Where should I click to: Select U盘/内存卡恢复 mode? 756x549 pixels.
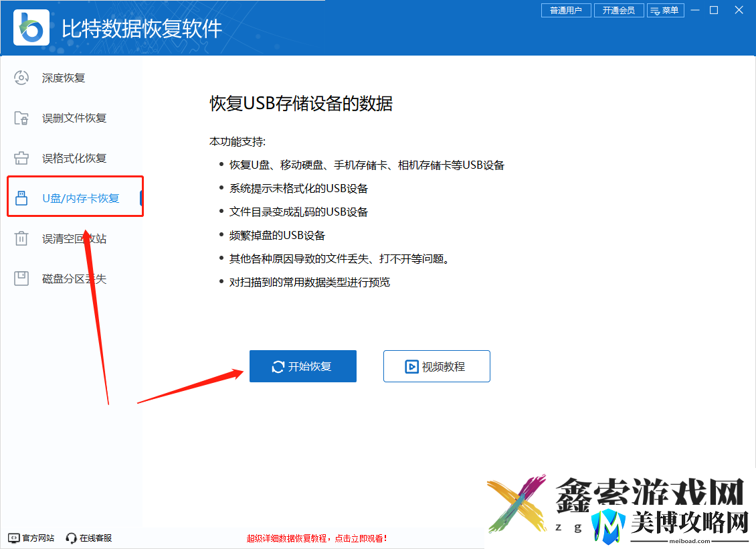click(x=75, y=197)
